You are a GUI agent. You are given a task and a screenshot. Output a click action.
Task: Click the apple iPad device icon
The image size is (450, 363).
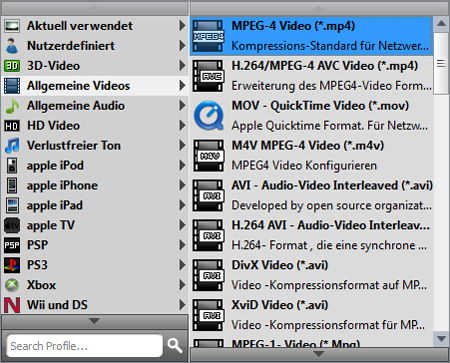[12, 205]
